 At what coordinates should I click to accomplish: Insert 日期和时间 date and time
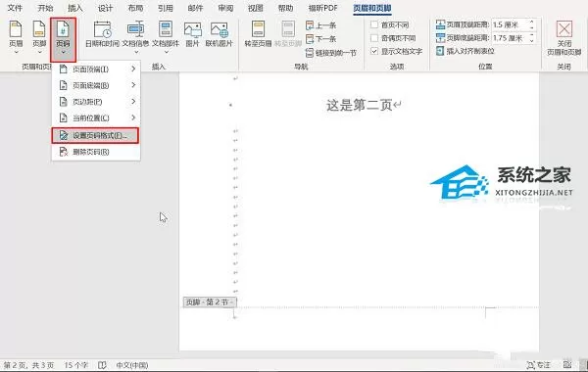click(x=102, y=34)
